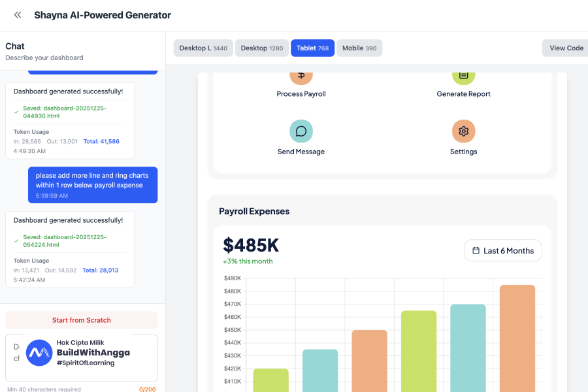Switch preview to Mobile 390
The width and height of the screenshot is (588, 392).
click(359, 48)
